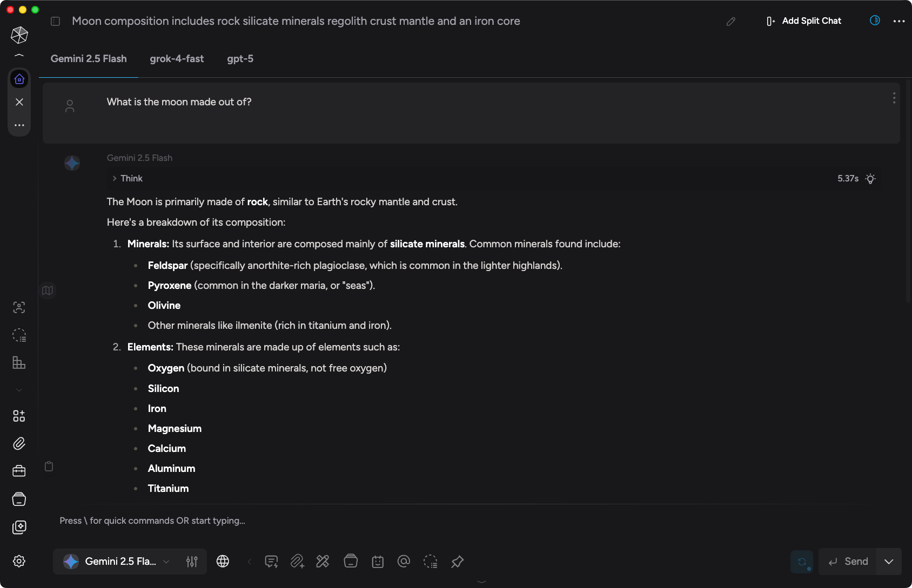Expand the Think section of Gemini's response

pyautogui.click(x=128, y=178)
